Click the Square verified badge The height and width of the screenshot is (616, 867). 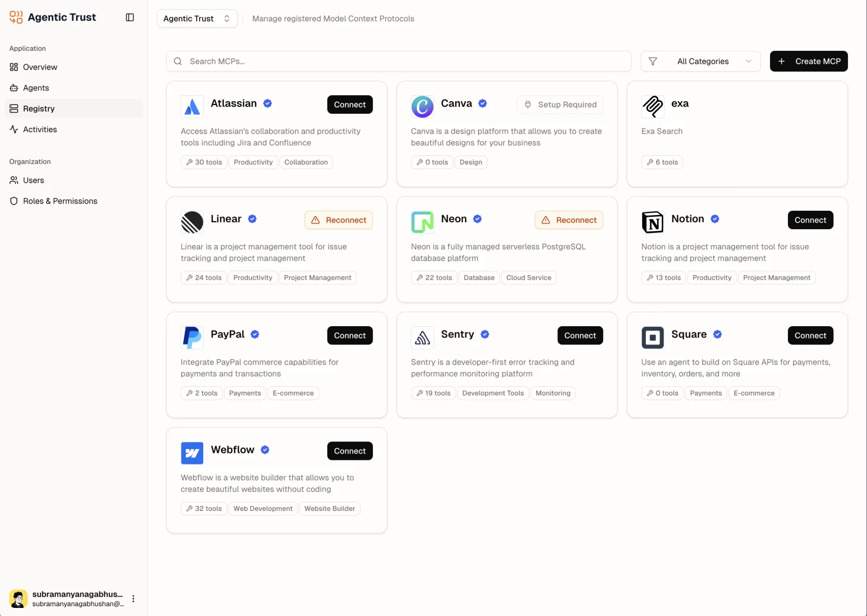point(717,334)
